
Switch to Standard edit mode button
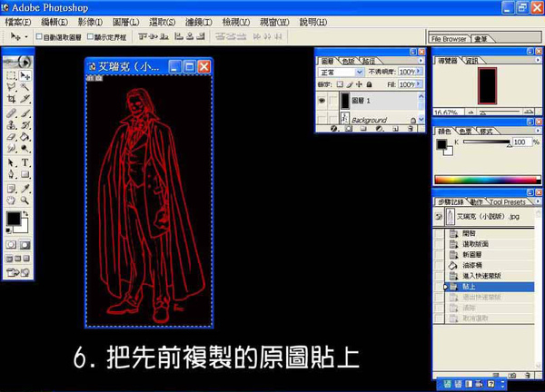coord(11,245)
